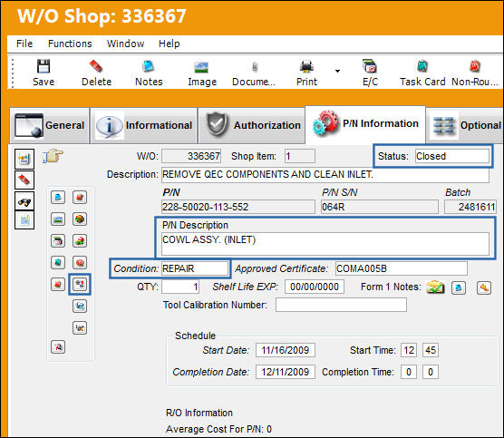Click the pointing hand icon
The width and height of the screenshot is (504, 438).
coord(53,156)
